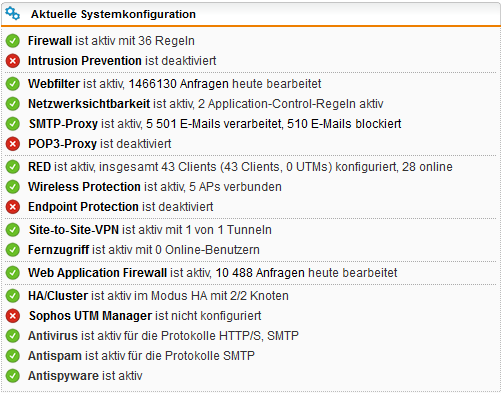
Task: Open the Intrusion Prevention settings link
Action: [85, 61]
